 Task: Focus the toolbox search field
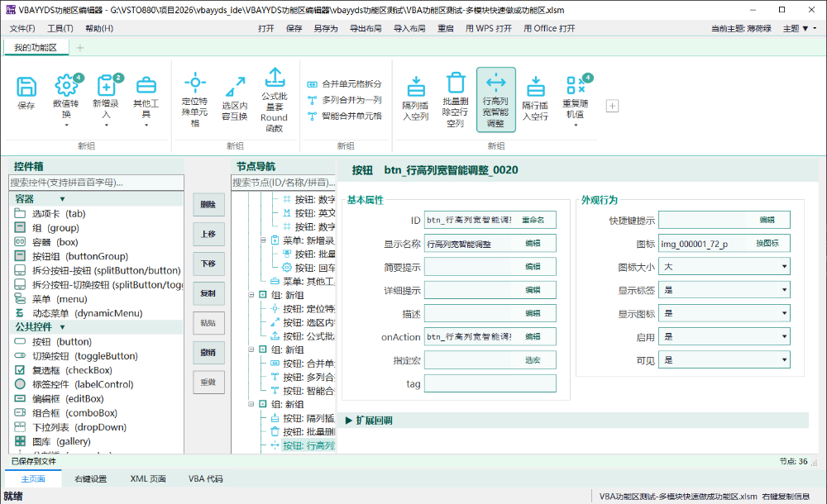97,183
